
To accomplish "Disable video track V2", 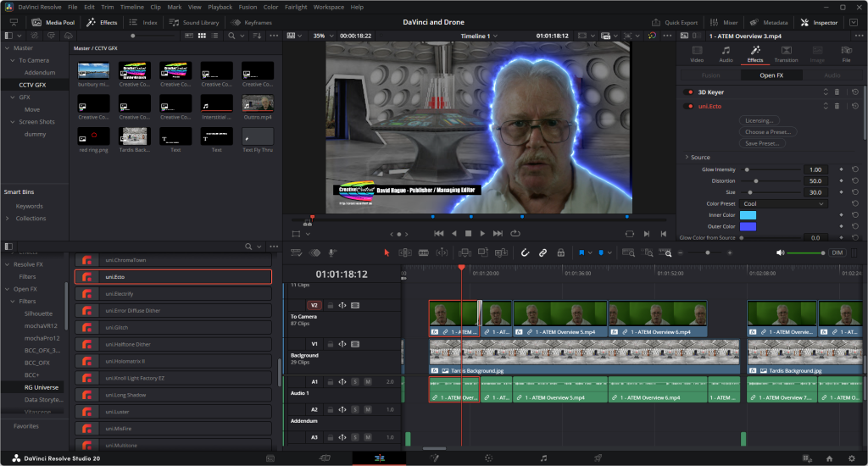I will (x=355, y=306).
